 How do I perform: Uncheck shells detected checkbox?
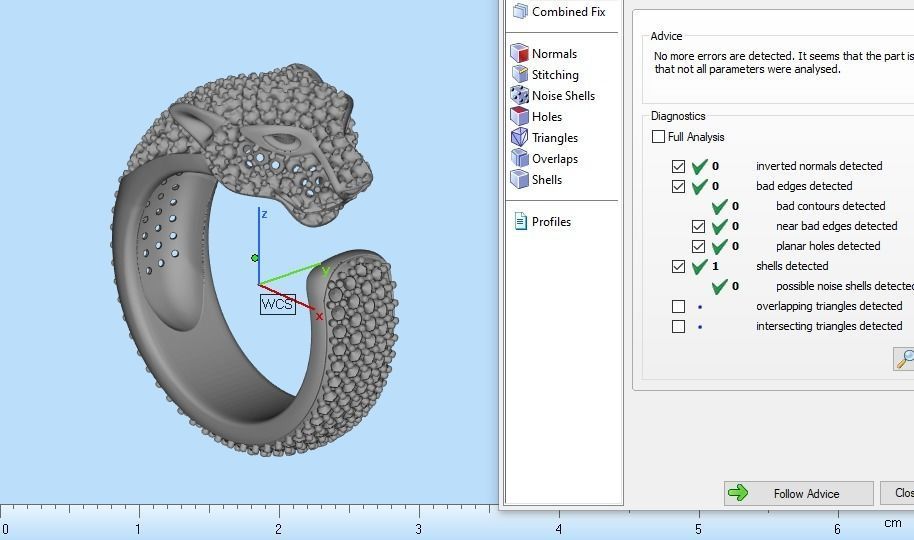(678, 266)
